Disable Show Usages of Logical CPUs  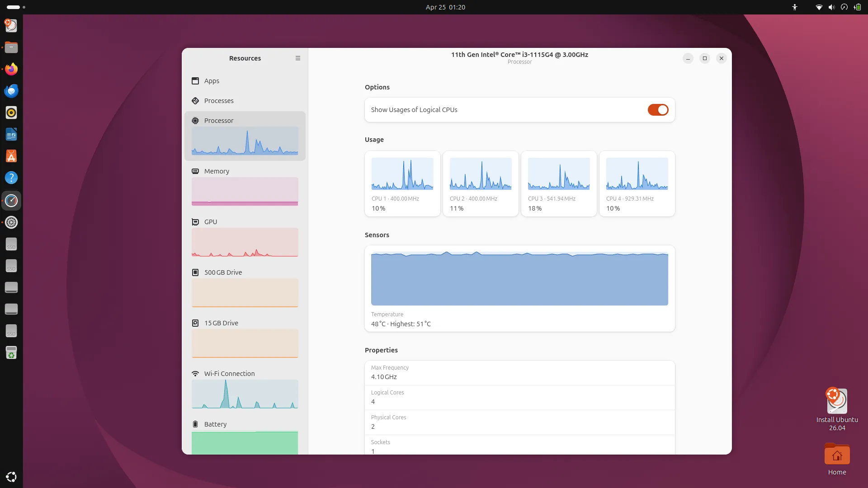pos(658,110)
